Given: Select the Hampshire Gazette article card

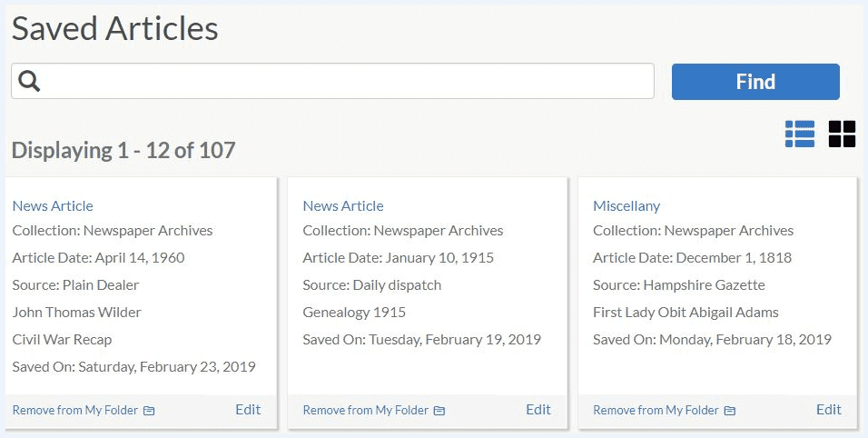Looking at the screenshot, I should (718, 303).
